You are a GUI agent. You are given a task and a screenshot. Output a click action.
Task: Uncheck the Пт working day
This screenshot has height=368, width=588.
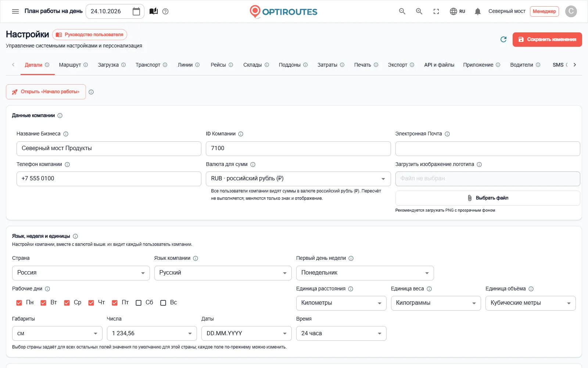(x=115, y=303)
